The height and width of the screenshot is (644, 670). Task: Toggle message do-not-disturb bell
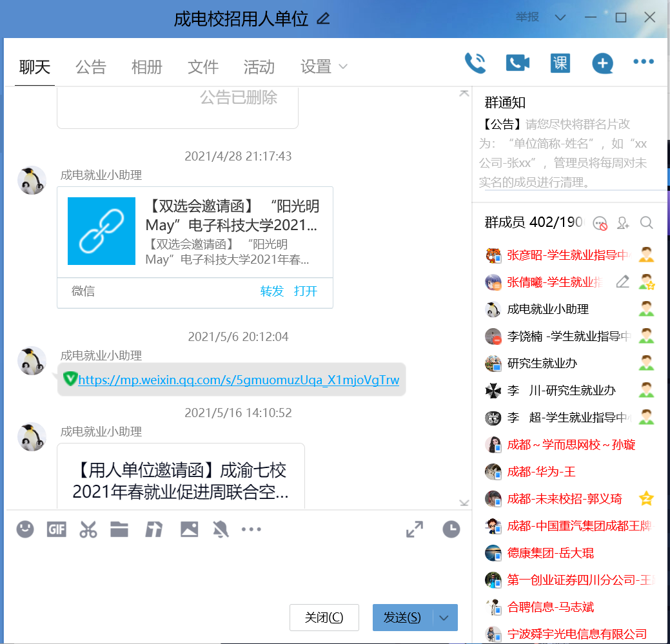click(221, 529)
